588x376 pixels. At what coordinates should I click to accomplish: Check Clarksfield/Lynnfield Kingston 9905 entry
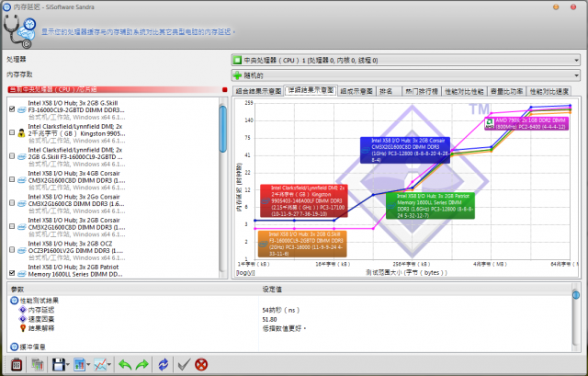point(12,132)
